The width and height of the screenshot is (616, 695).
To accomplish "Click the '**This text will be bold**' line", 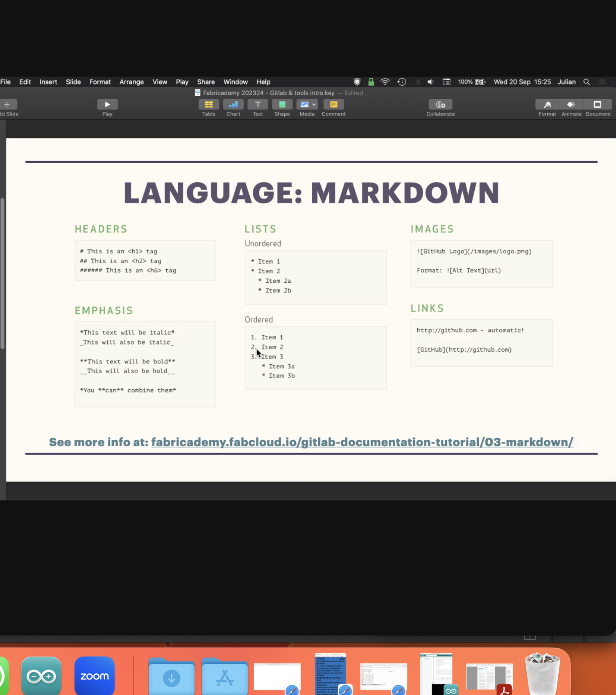I will [127, 361].
